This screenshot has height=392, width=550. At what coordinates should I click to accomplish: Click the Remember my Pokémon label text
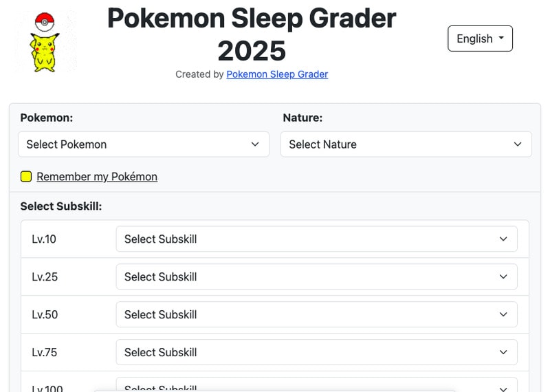97,177
